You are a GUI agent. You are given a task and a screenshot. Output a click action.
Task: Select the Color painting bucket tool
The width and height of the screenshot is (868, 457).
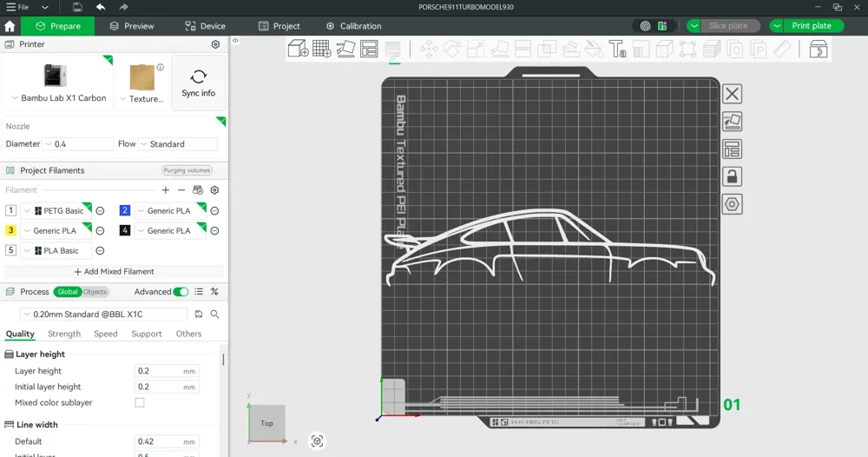click(x=594, y=49)
